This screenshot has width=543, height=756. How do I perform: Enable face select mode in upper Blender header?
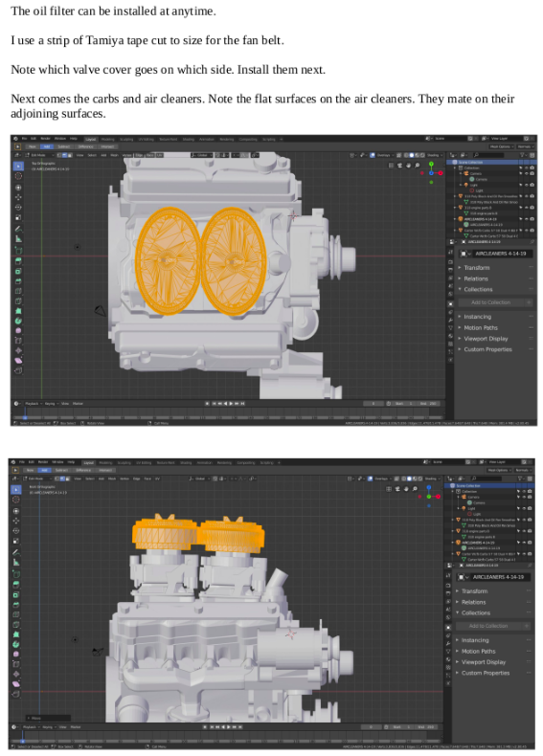[x=70, y=155]
